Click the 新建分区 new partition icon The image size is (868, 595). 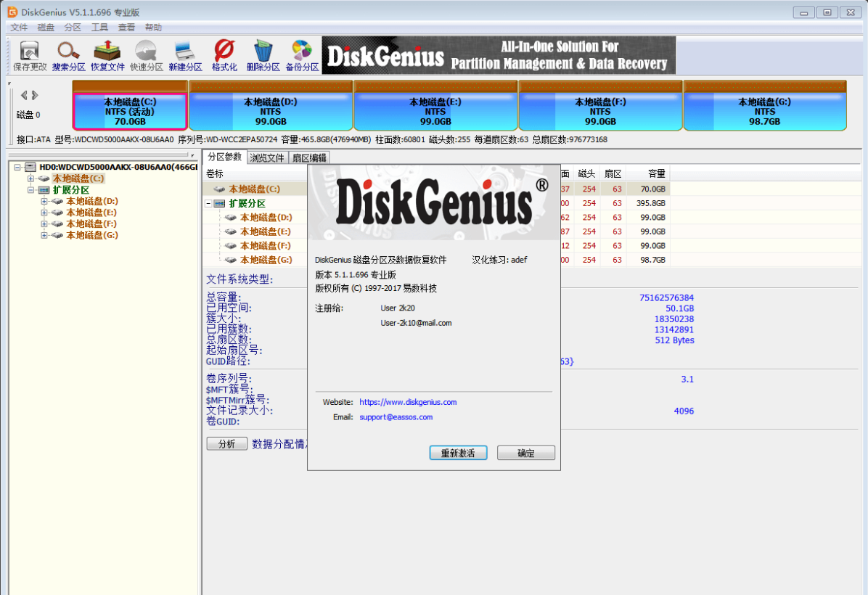[185, 55]
